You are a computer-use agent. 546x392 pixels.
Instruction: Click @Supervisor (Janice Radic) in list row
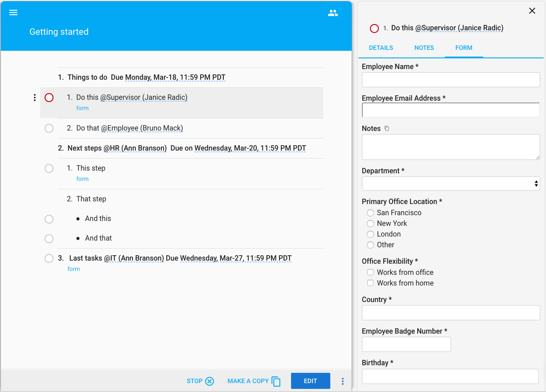144,98
